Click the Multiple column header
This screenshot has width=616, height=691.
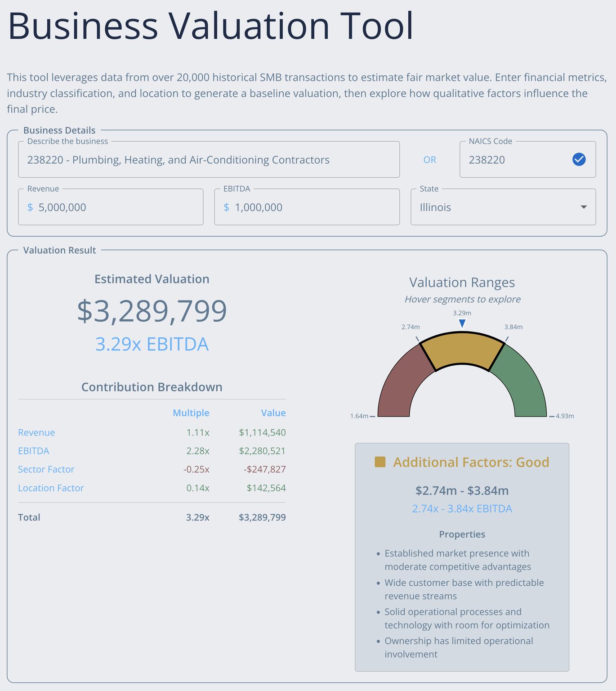click(191, 413)
